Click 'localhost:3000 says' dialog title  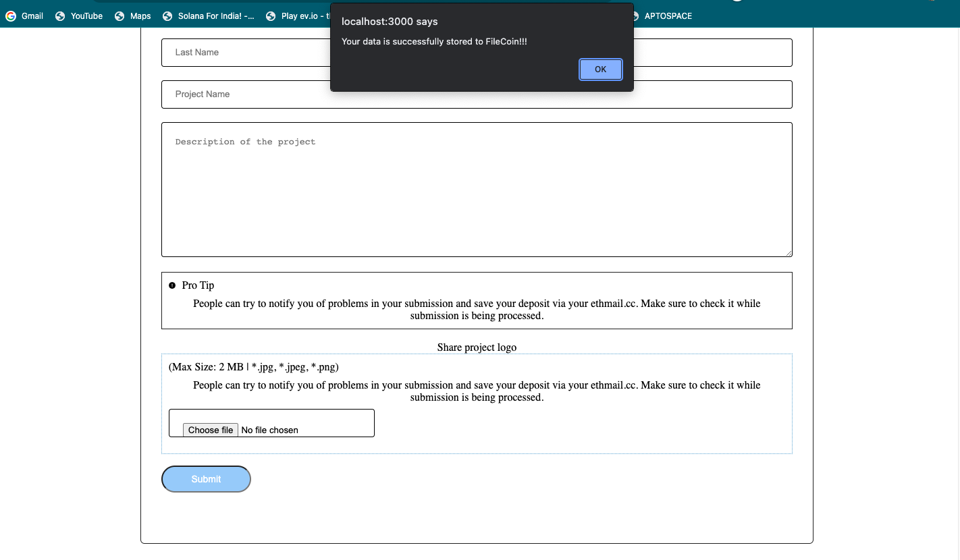390,22
